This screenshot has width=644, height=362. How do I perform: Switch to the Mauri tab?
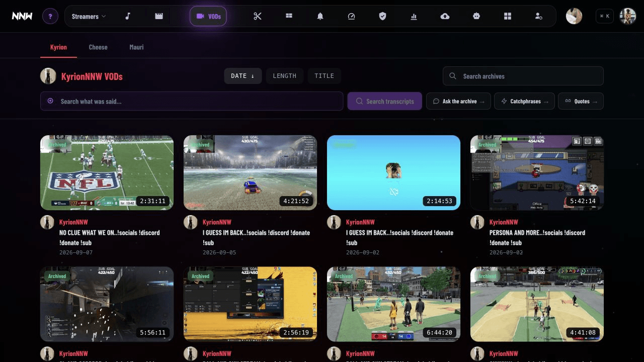coord(136,47)
